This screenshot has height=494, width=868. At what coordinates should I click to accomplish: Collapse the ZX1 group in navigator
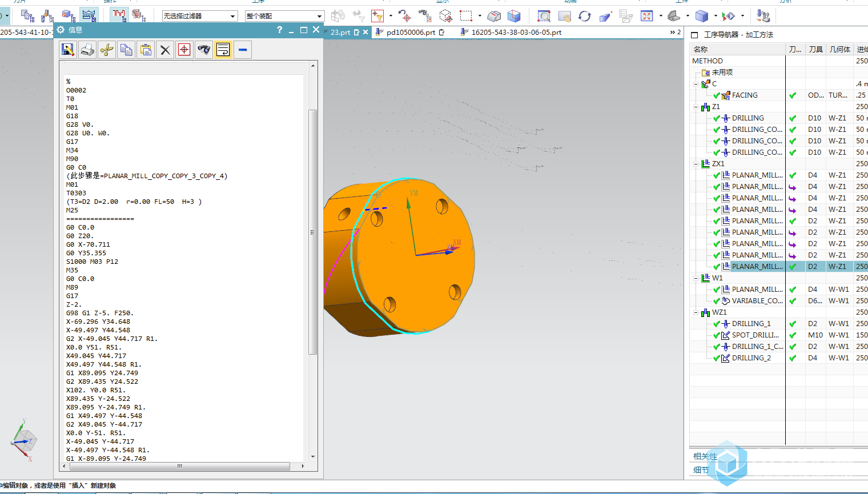pos(696,164)
